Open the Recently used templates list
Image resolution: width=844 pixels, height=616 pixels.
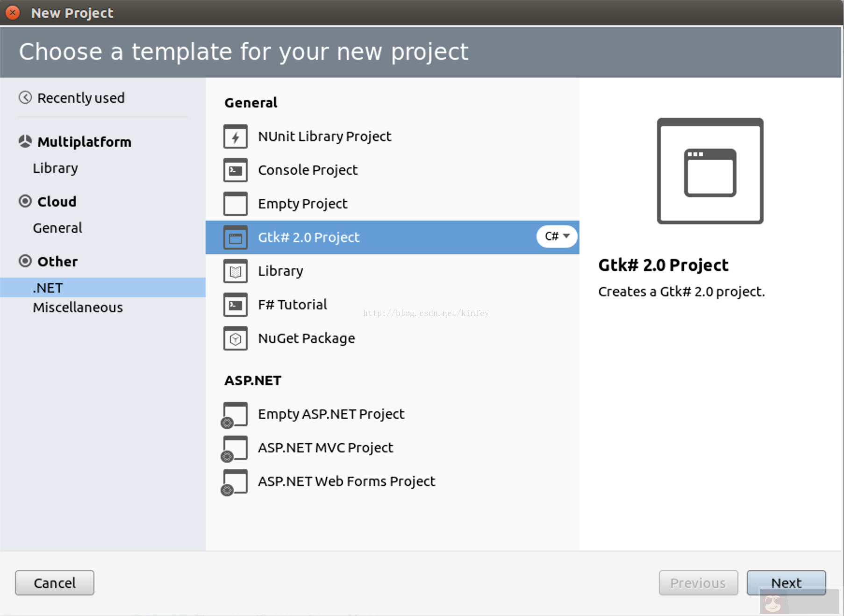(80, 98)
